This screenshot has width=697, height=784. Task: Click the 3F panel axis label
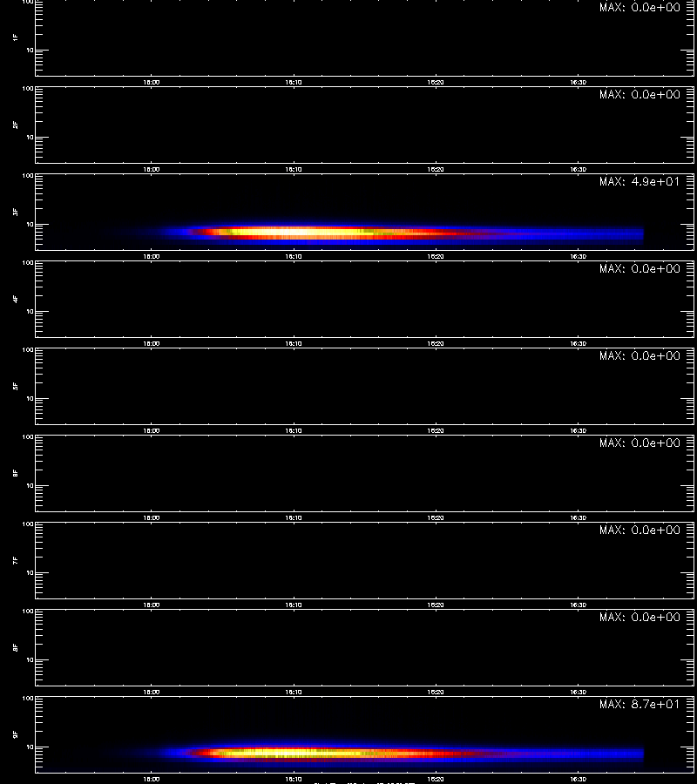[x=16, y=212]
